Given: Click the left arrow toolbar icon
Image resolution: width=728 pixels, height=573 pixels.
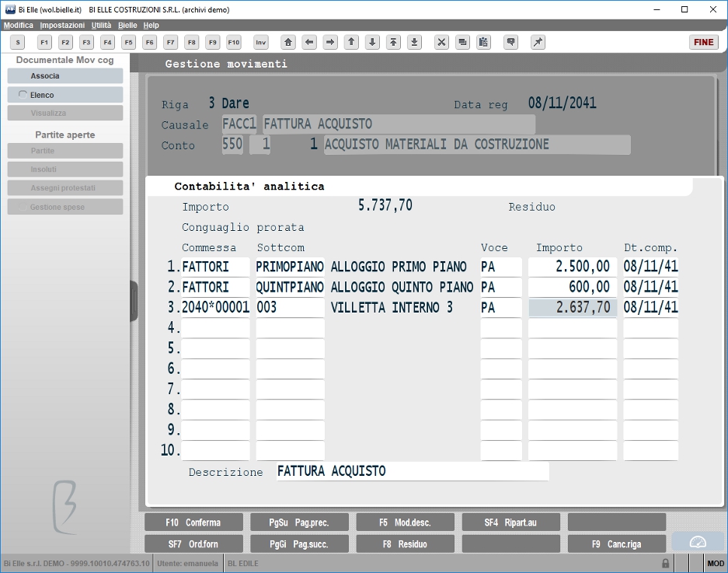Looking at the screenshot, I should pos(309,42).
